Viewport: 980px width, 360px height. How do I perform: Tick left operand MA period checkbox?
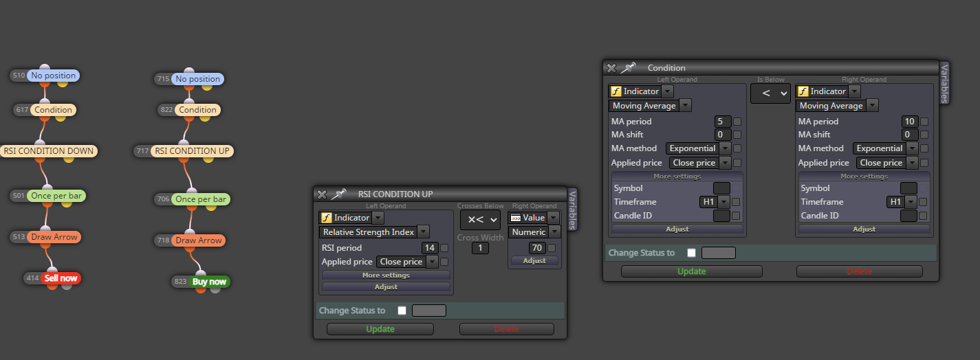[737, 122]
